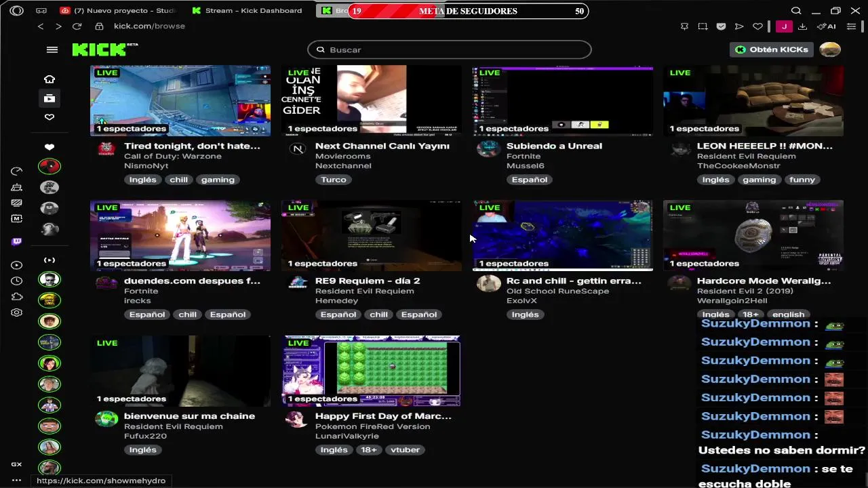Open Next Channel Canlı Yayını thumbnail

click(372, 100)
